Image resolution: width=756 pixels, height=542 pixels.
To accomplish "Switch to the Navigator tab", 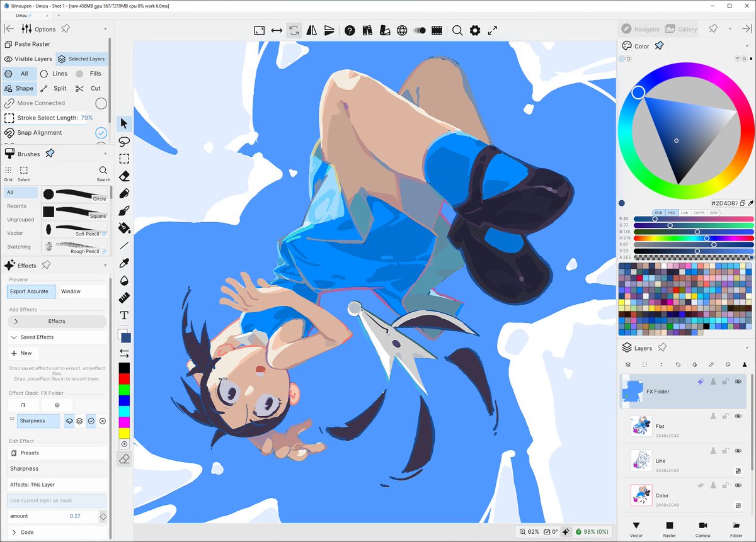I will [641, 29].
